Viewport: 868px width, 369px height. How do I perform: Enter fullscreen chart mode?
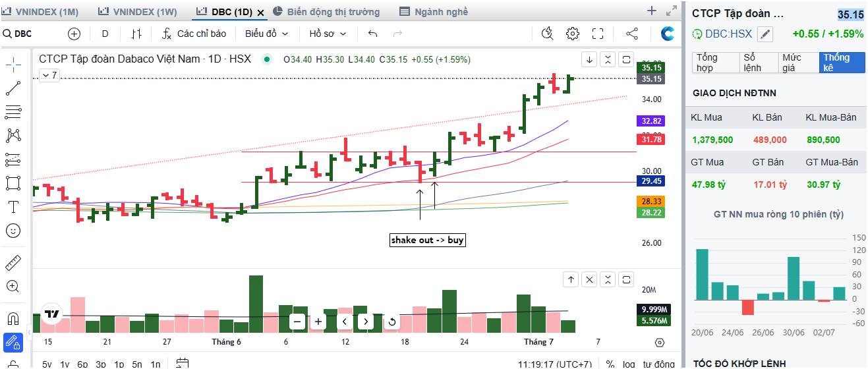[598, 34]
